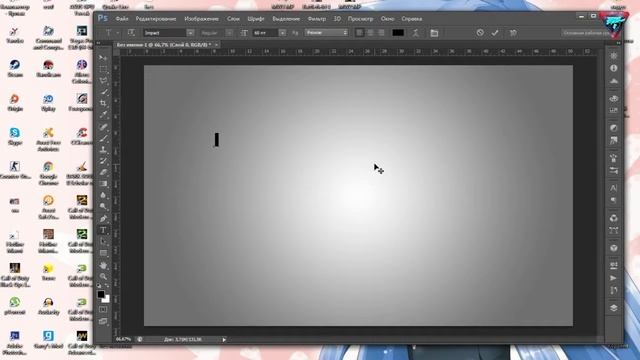Click the zoom percentage field in status bar
Viewport: 640px width, 360px height.
point(124,340)
